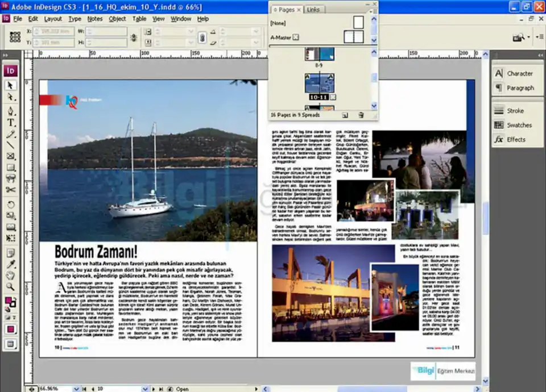Switch to the Links tab

pos(313,10)
